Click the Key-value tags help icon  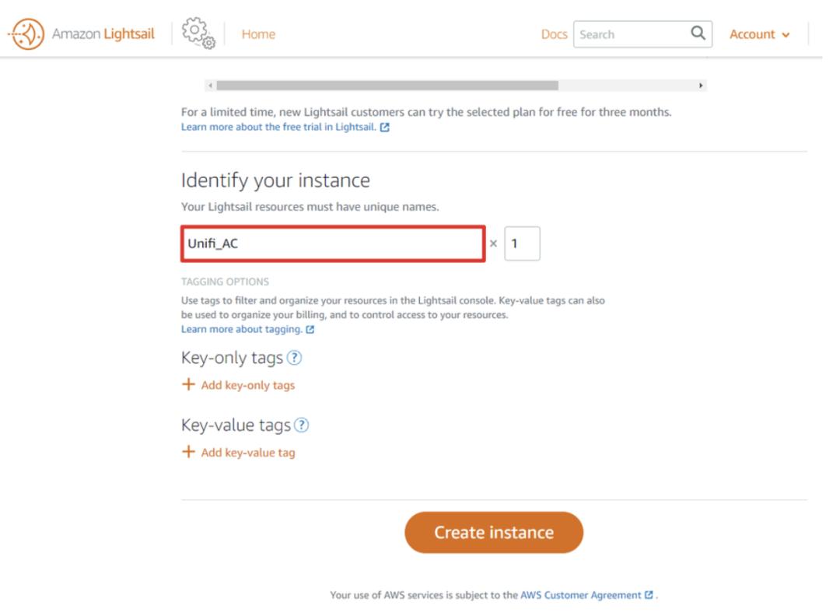302,425
